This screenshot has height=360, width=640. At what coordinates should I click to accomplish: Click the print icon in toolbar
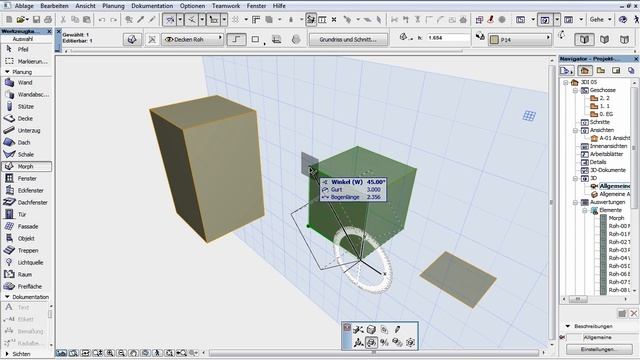(x=48, y=20)
